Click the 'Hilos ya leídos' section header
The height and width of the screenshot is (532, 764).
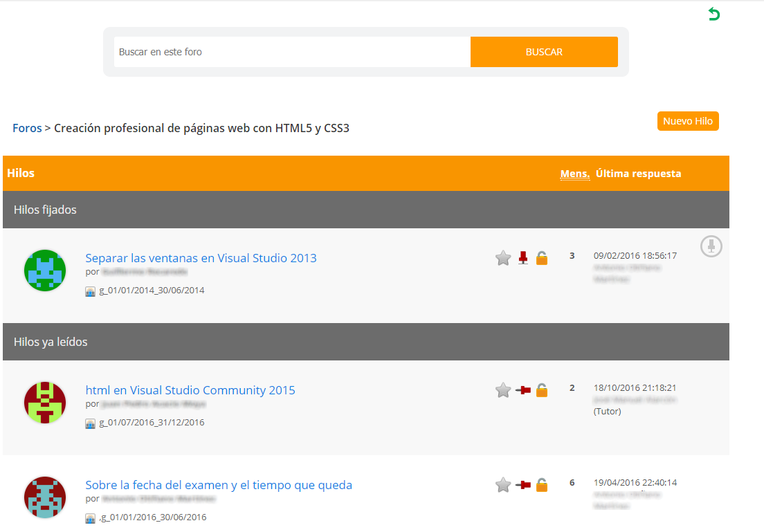point(366,342)
